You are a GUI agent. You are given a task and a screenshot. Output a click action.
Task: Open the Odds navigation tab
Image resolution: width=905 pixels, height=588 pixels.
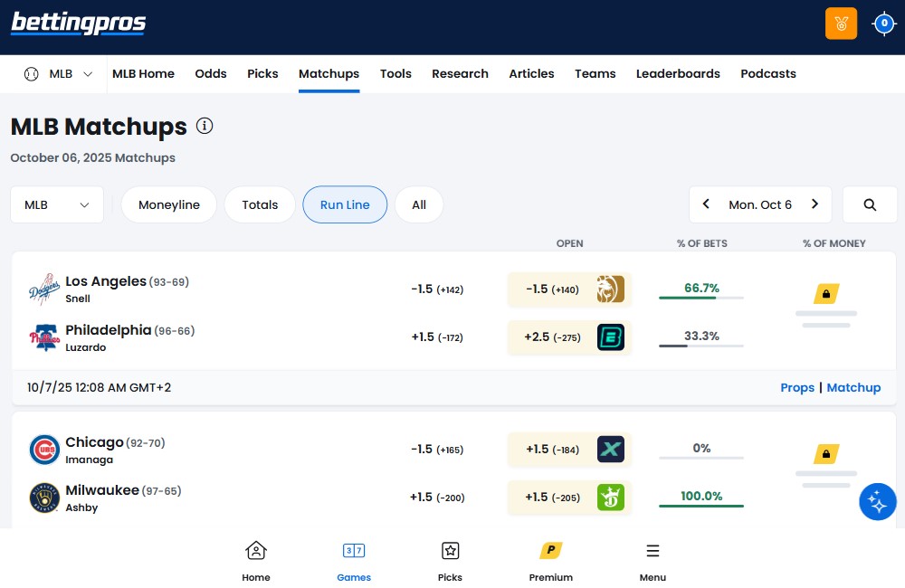[211, 74]
